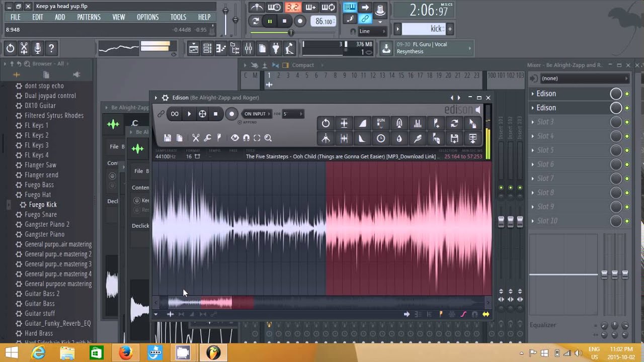Click the tempo field showing 86.100

pyautogui.click(x=324, y=21)
